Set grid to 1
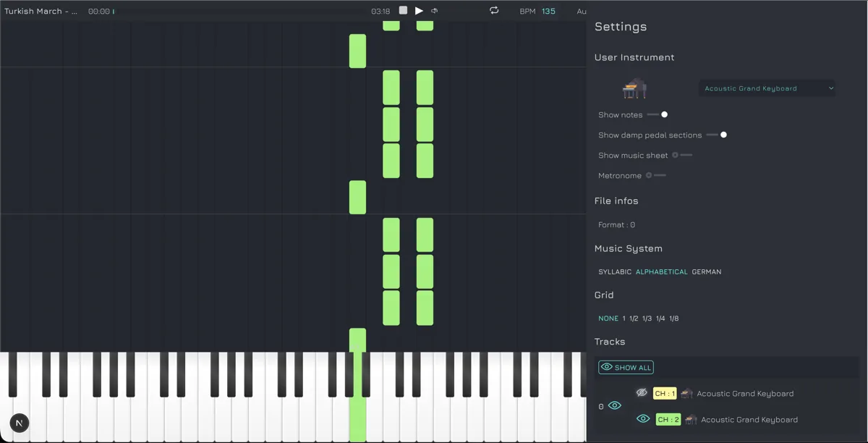 624,318
